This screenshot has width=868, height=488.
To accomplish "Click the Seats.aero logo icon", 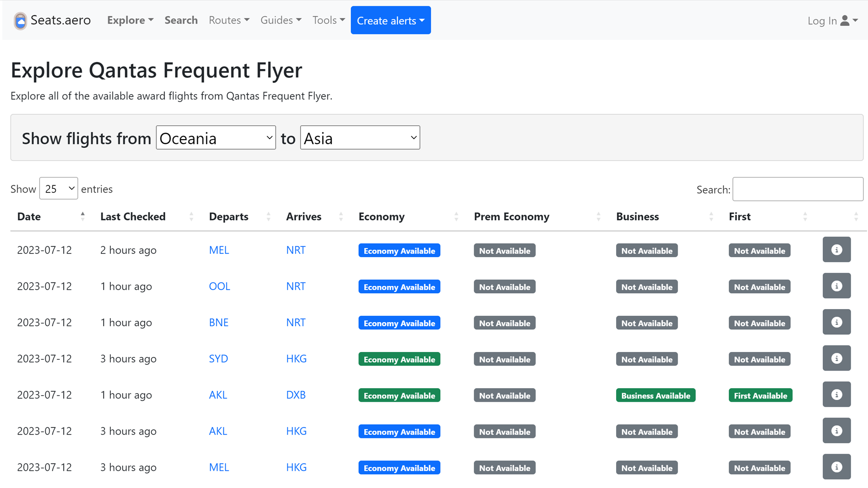I will pyautogui.click(x=20, y=20).
